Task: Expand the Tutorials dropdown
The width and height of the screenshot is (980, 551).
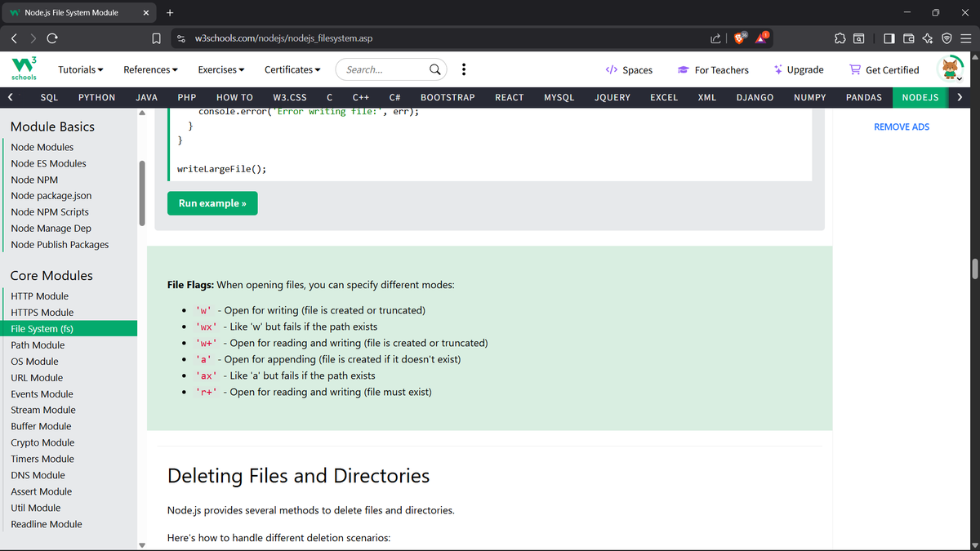Action: tap(81, 69)
